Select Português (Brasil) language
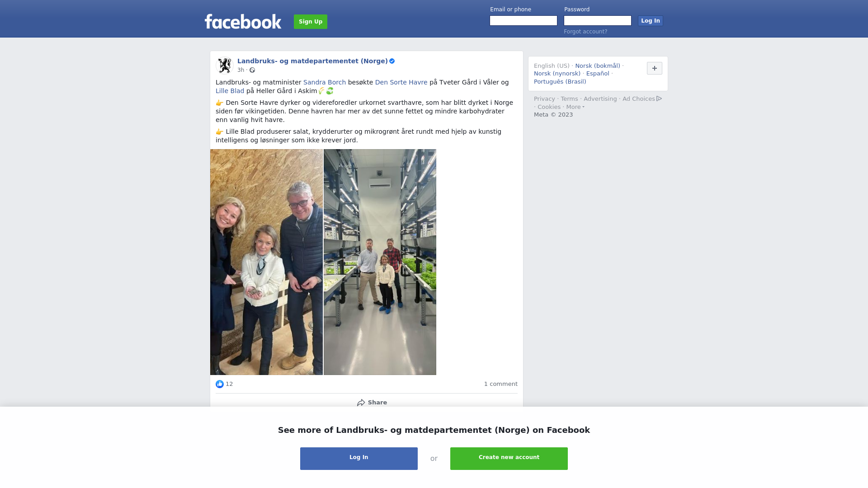Viewport: 868px width, 488px height. 560,82
